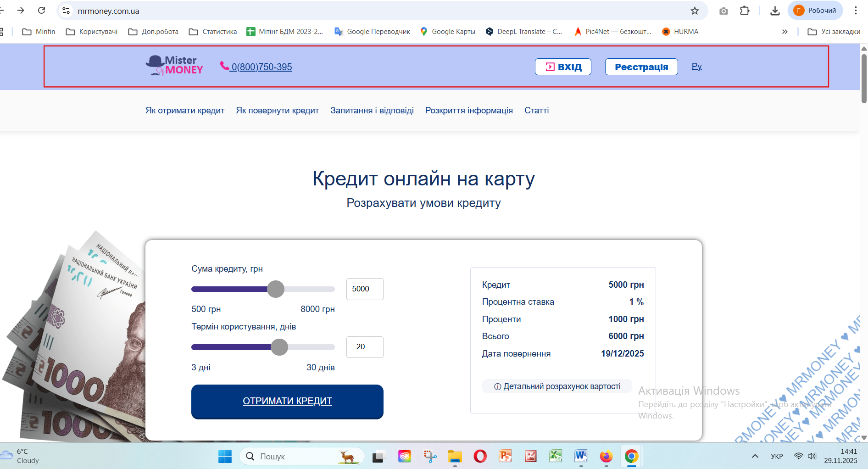Open the Minfin bookmarks folder
Screen dimensions: 868x469
click(39, 32)
